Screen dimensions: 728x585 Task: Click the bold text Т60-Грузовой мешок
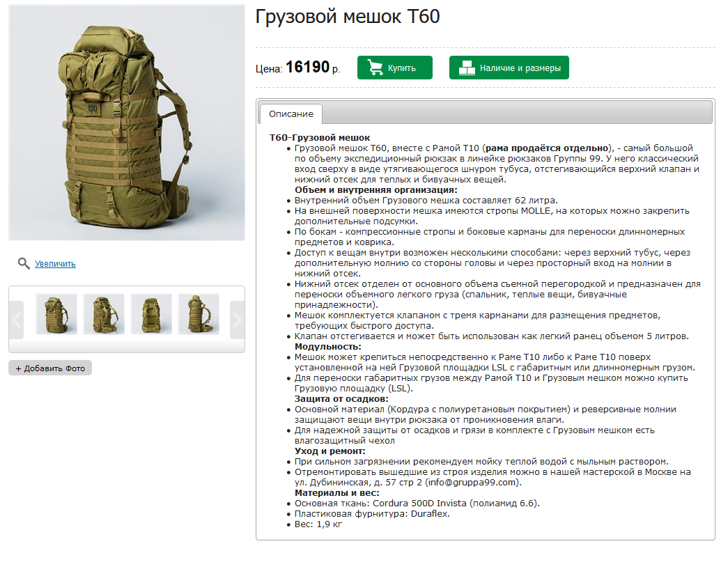[320, 137]
